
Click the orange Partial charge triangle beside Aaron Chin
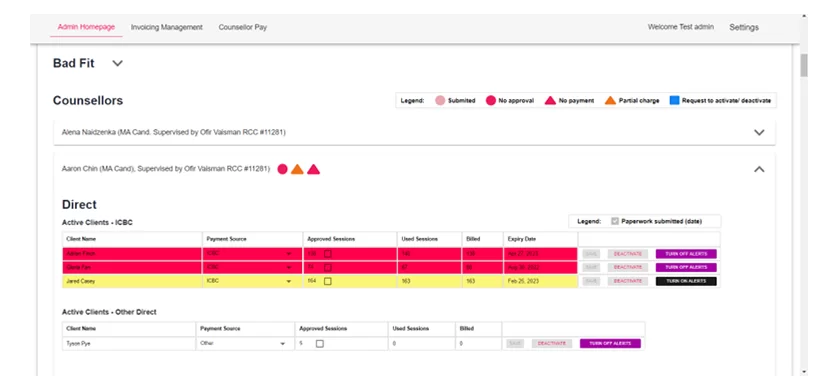[297, 169]
